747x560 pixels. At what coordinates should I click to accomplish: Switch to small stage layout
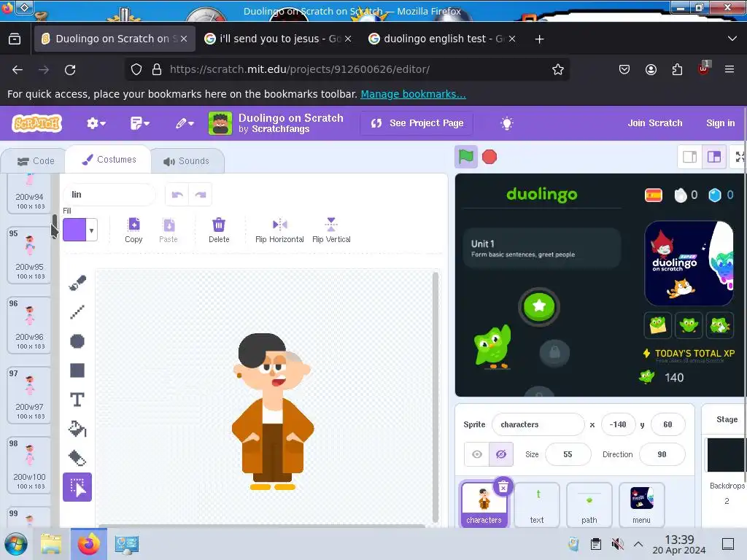pyautogui.click(x=689, y=157)
